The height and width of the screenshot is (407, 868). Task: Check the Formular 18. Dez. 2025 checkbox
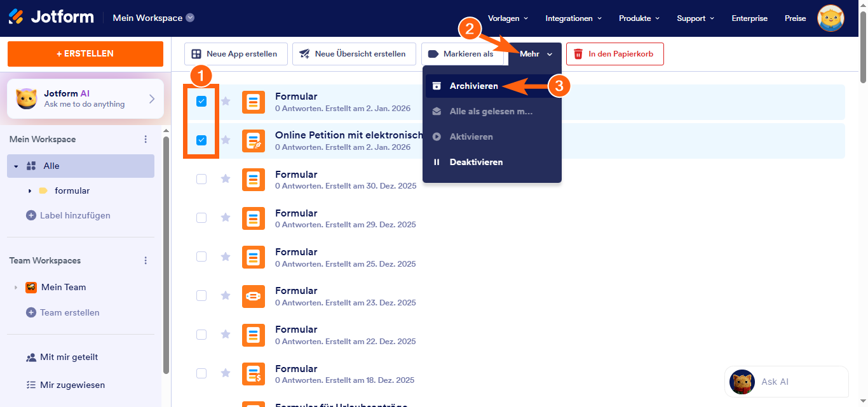point(201,373)
